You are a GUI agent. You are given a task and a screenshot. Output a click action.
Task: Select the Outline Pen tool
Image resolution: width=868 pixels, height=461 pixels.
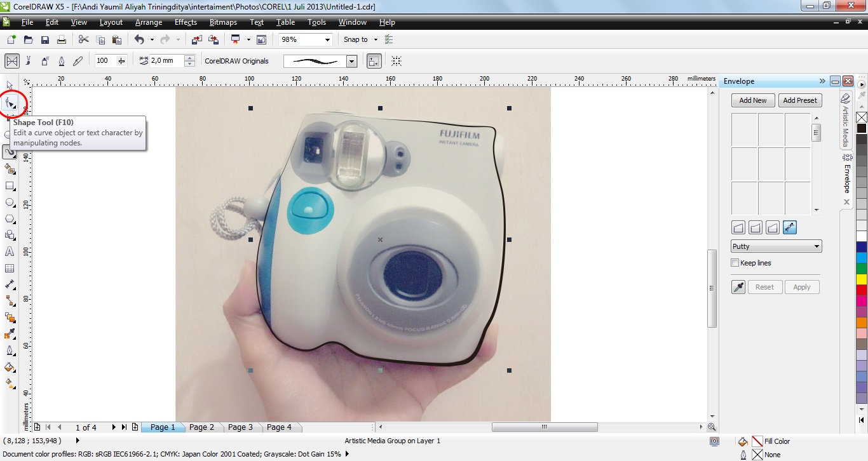(10, 351)
